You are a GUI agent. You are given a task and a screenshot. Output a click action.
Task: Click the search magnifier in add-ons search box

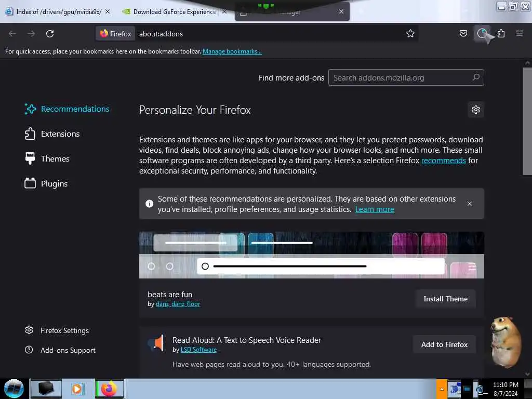coord(476,77)
